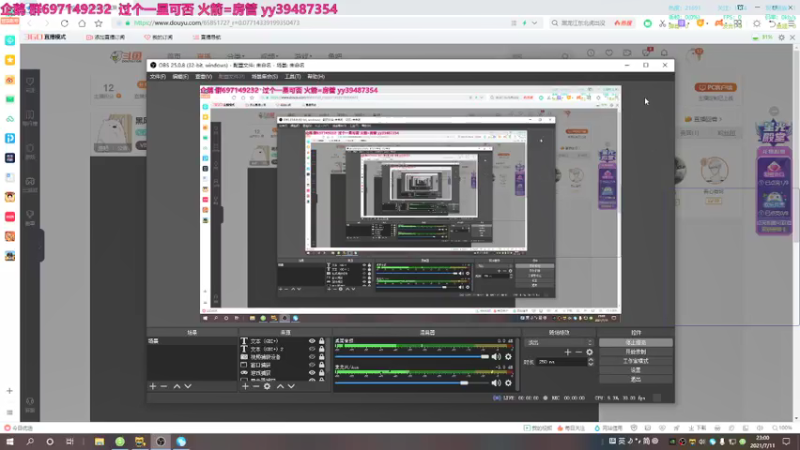Click the transition duration input field
800x450 pixels.
561,362
